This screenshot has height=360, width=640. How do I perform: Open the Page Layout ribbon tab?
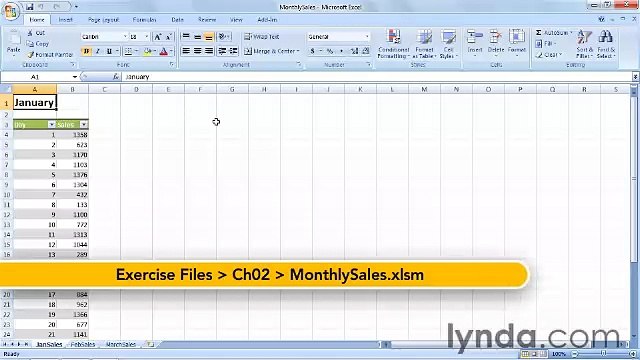tap(103, 20)
